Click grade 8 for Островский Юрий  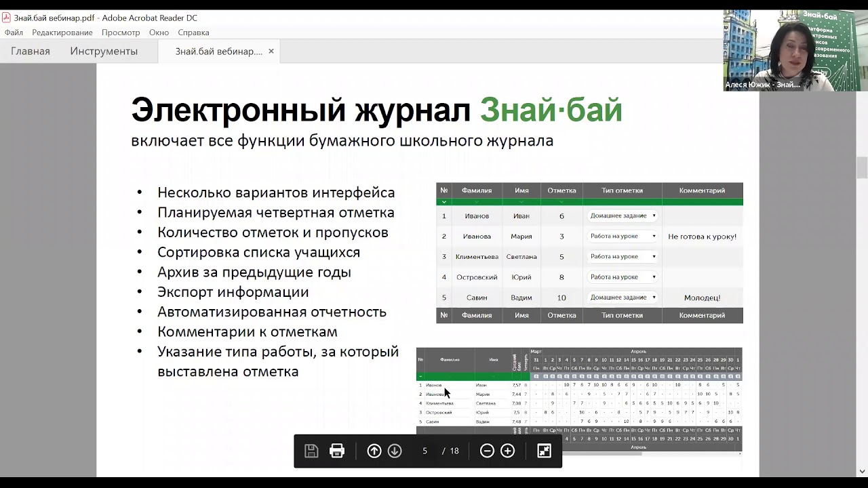point(561,277)
